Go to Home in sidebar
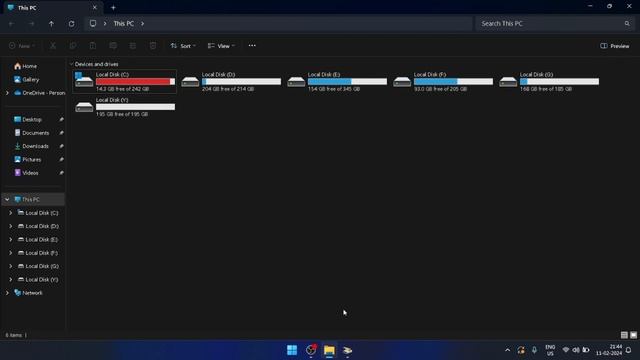The width and height of the screenshot is (640, 360). [x=25, y=66]
